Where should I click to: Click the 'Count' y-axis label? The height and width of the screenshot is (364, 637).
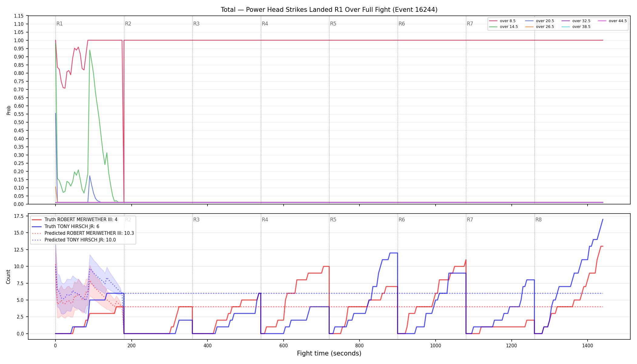[8, 277]
